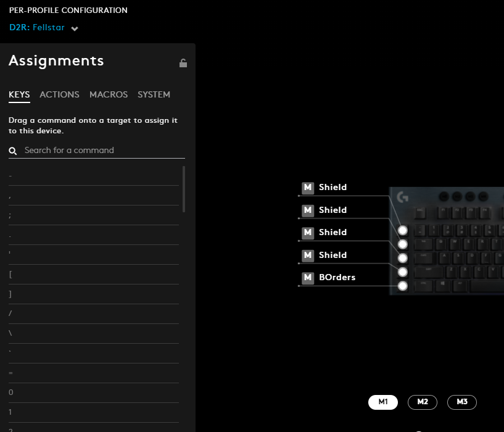Click the command list vertical scrollbar
Viewport: 504px width, 432px height.
[184, 188]
